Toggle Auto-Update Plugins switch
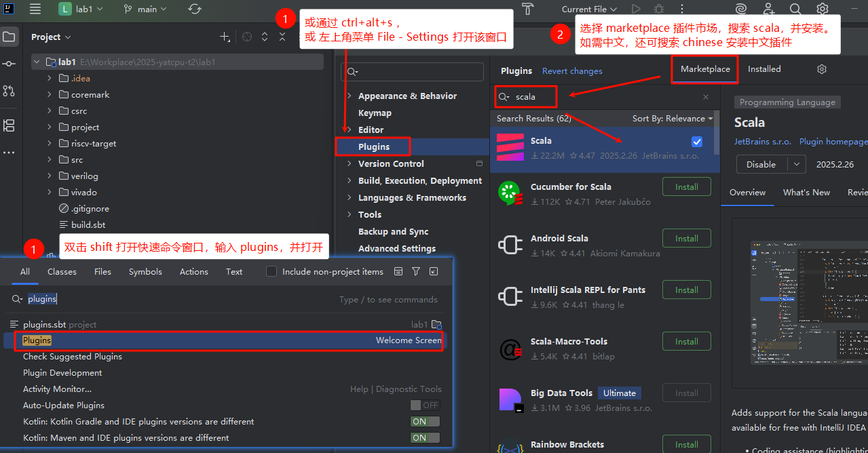 tap(425, 406)
